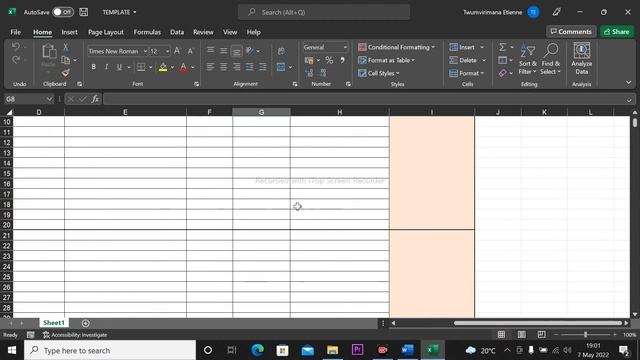Apply Comma Style format

point(342,60)
